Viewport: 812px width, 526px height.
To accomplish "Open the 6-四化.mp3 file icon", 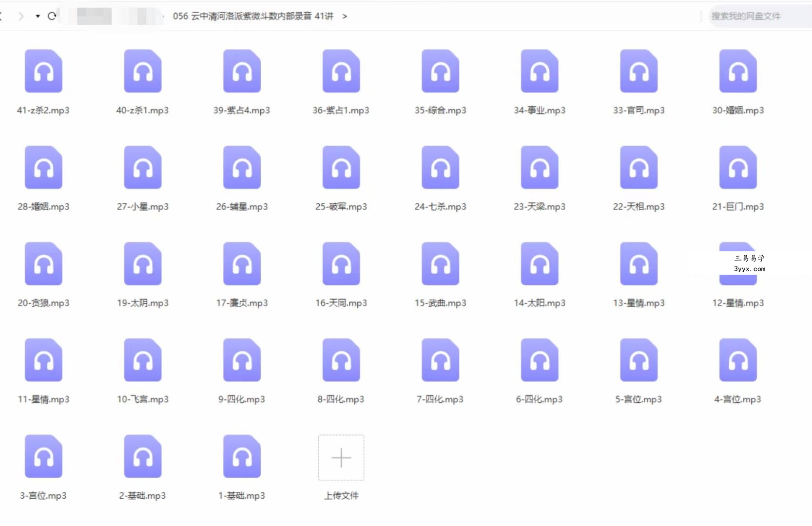I will 540,360.
